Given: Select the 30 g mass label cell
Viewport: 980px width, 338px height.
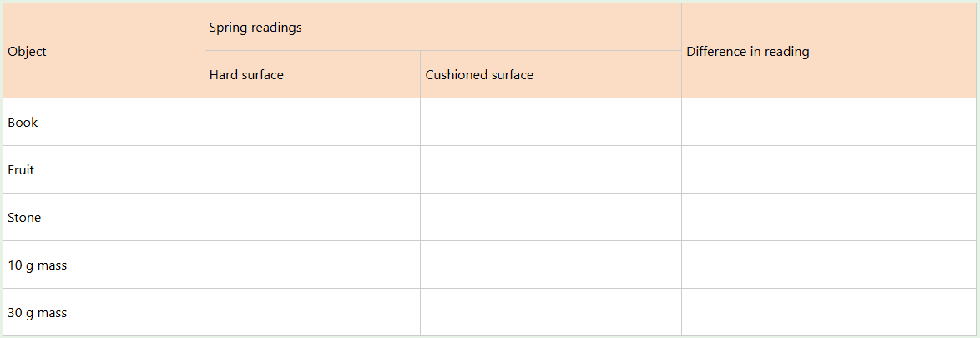Looking at the screenshot, I should click(x=104, y=313).
